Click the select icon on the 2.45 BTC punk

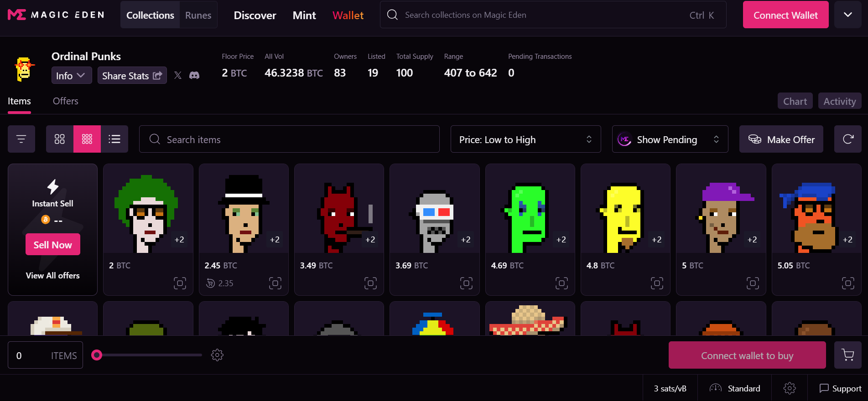point(275,283)
